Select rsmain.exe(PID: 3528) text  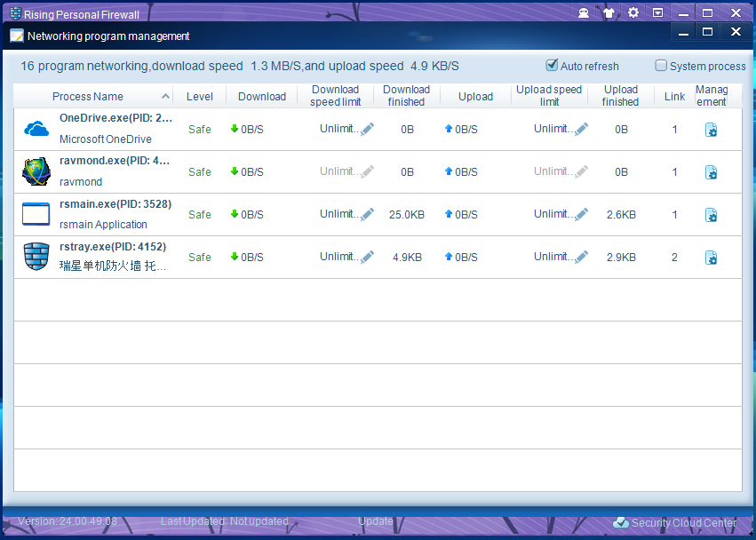pyautogui.click(x=115, y=204)
